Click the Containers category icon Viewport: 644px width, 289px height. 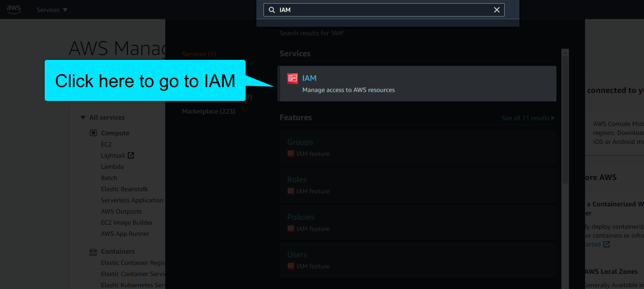[x=93, y=251]
